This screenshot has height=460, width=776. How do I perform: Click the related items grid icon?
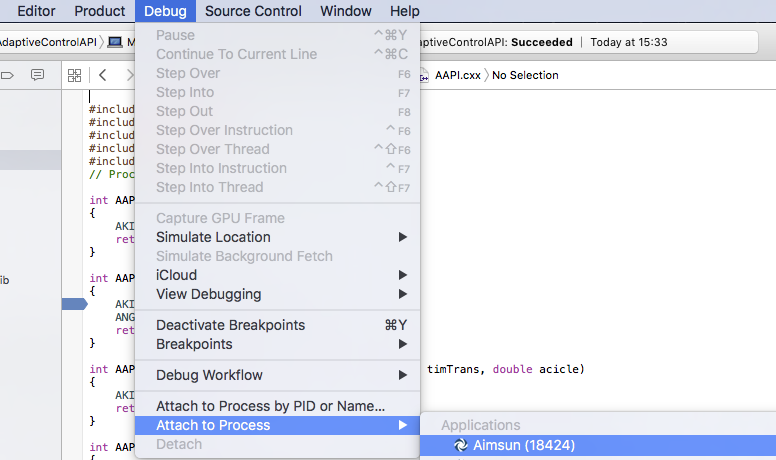(74, 75)
